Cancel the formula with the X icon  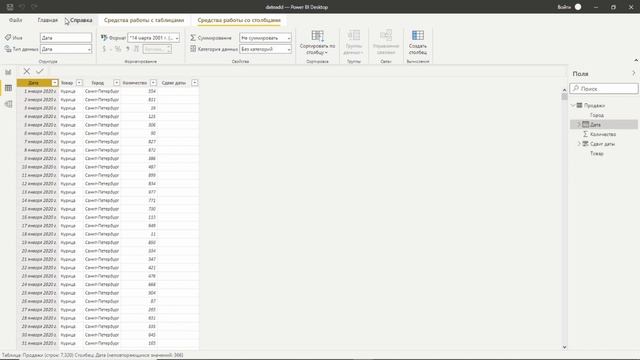27,71
